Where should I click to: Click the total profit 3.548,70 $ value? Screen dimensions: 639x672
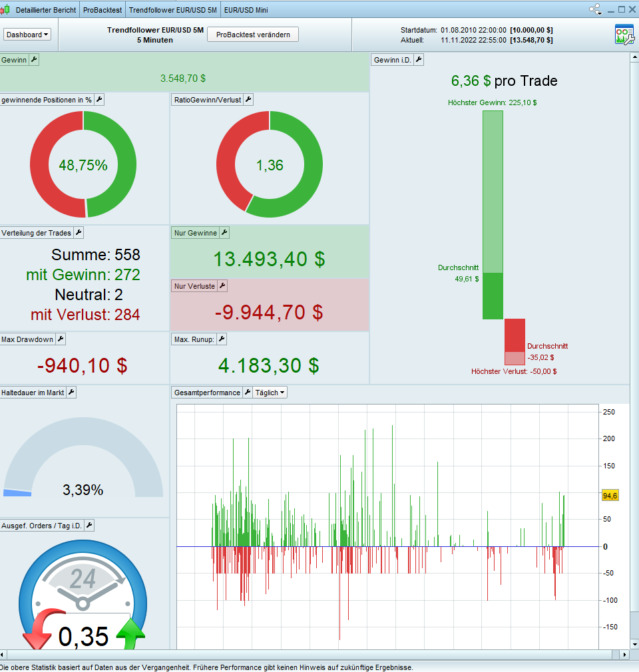(183, 79)
